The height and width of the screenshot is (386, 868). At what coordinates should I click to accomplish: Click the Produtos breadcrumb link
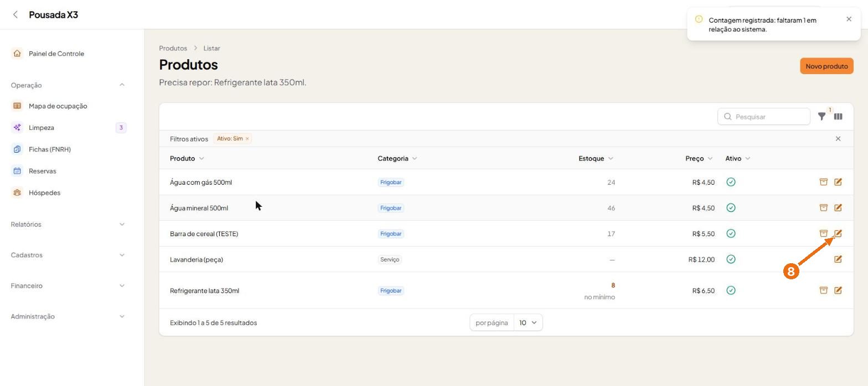pos(173,49)
